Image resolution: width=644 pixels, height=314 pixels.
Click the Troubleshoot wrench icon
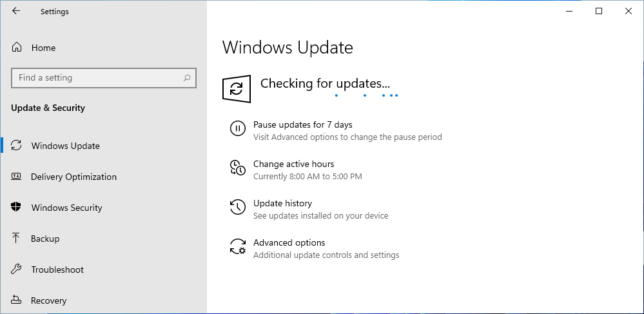16,270
